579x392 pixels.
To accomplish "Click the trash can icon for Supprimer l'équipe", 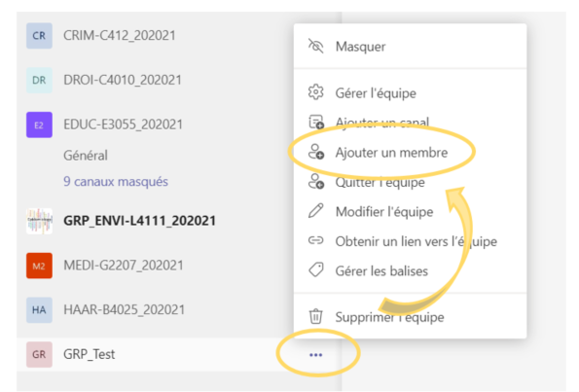I will [x=315, y=316].
